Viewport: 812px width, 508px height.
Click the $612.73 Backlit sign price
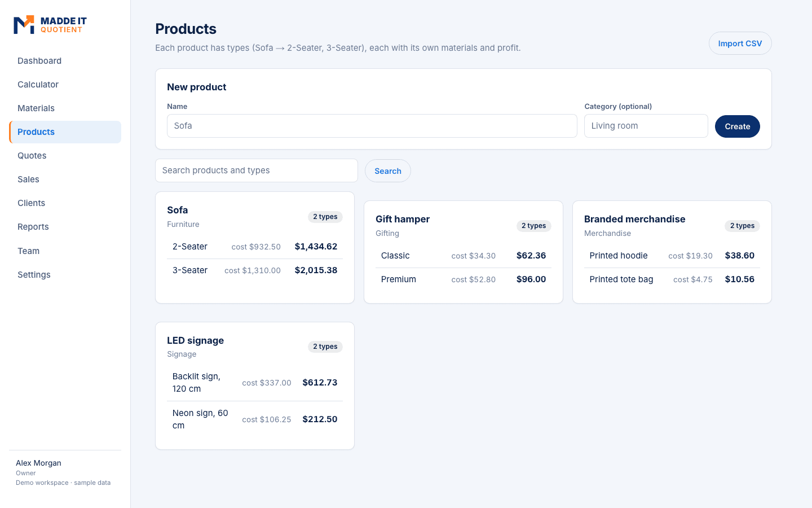coord(320,383)
